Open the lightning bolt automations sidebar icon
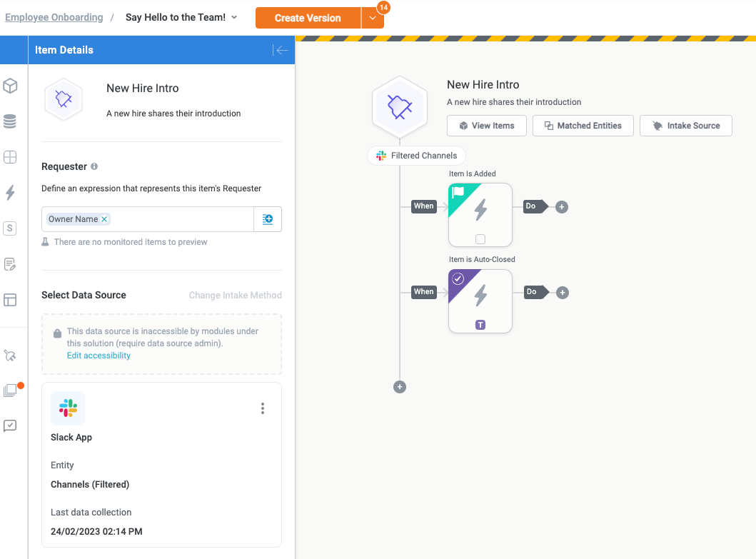Viewport: 756px width, 559px height. coord(10,193)
